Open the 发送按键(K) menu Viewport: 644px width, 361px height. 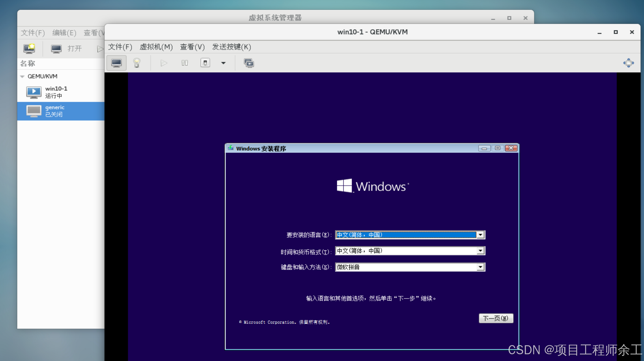click(x=231, y=47)
